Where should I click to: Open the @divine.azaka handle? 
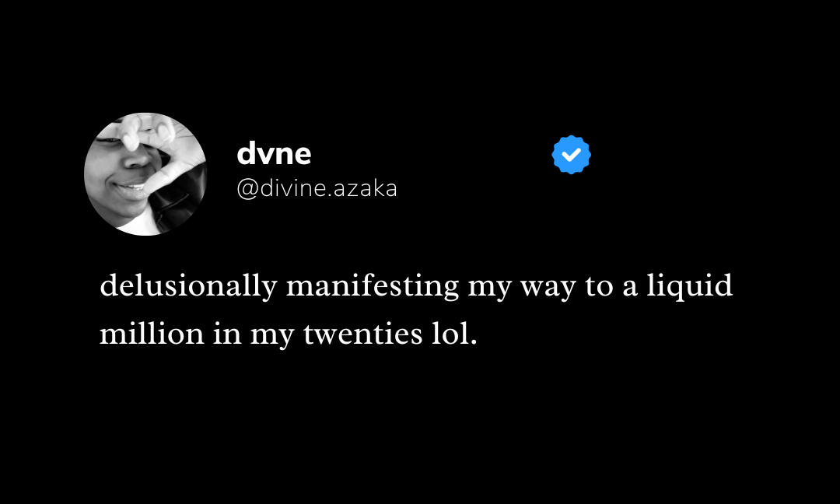[317, 188]
